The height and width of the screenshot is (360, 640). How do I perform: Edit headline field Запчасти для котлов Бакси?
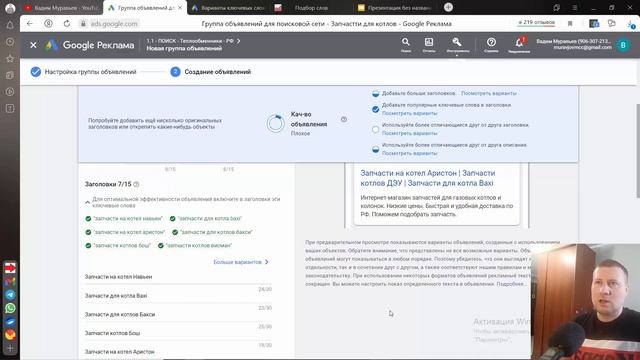coord(178,315)
